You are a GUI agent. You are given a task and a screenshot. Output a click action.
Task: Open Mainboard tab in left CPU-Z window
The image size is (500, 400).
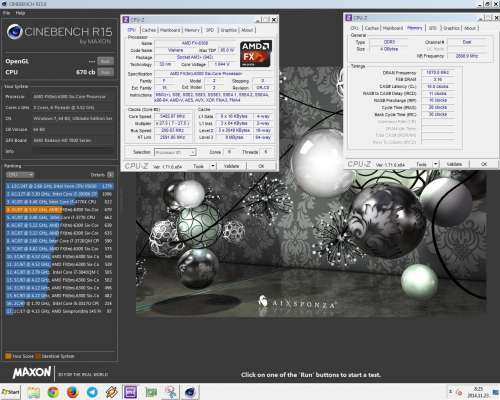point(170,30)
